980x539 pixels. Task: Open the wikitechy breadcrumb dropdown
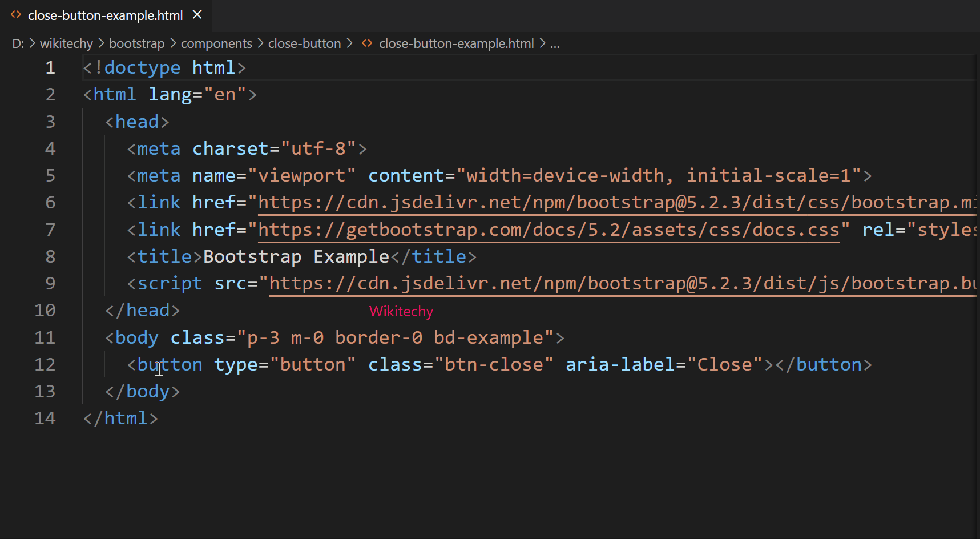66,43
